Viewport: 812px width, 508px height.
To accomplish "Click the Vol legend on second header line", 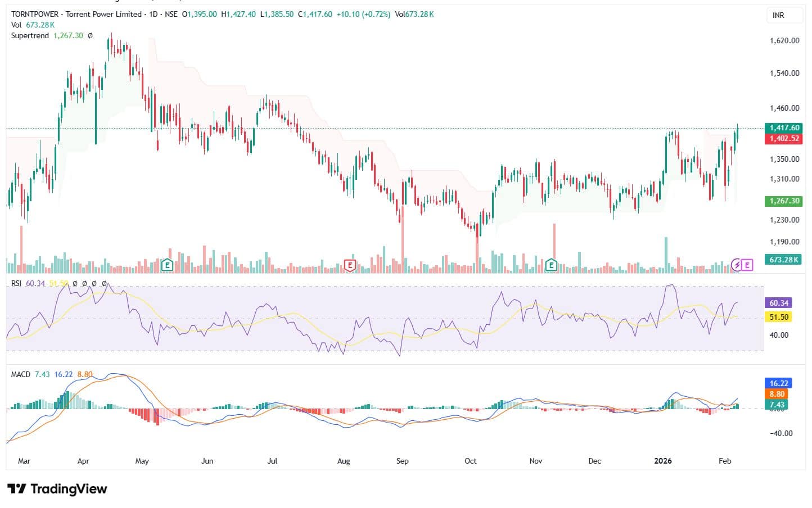I will click(x=16, y=25).
